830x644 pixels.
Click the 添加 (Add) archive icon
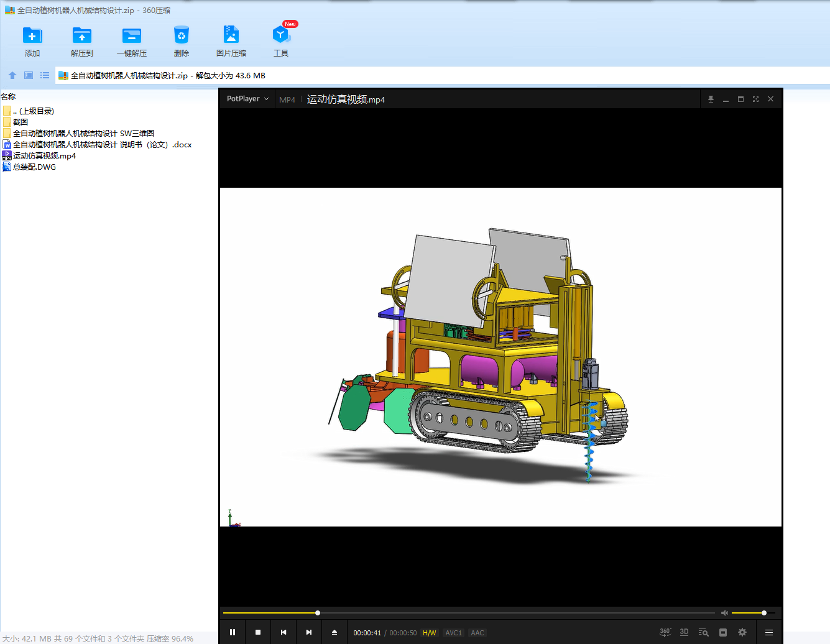pos(32,36)
